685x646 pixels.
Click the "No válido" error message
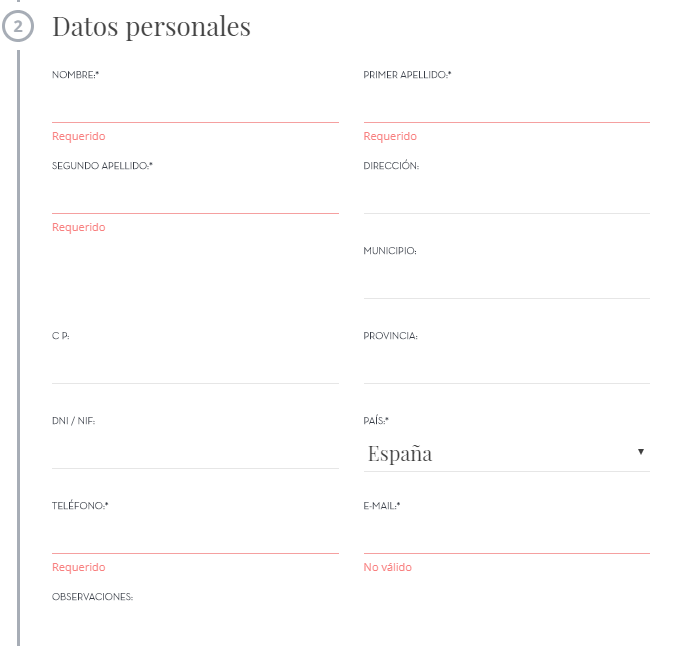(x=388, y=567)
